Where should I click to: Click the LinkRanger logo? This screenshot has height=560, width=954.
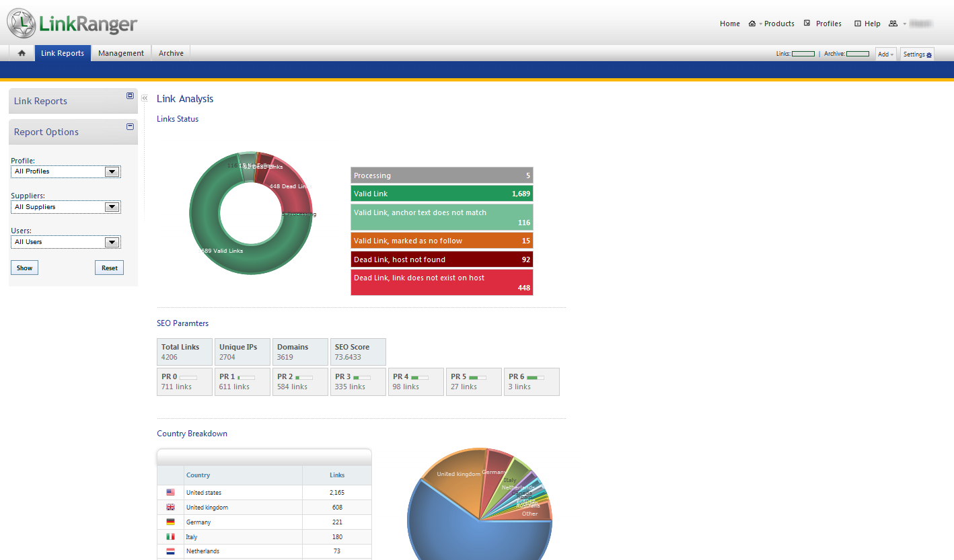(x=73, y=24)
